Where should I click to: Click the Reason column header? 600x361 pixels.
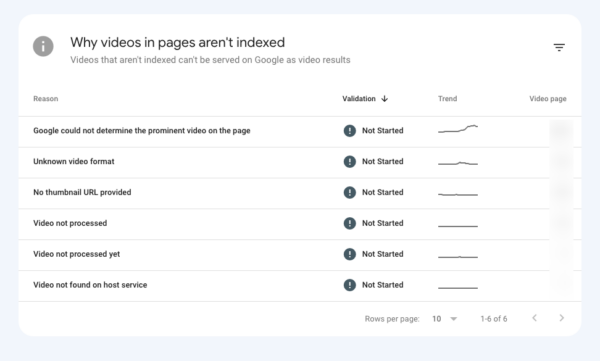pos(46,99)
